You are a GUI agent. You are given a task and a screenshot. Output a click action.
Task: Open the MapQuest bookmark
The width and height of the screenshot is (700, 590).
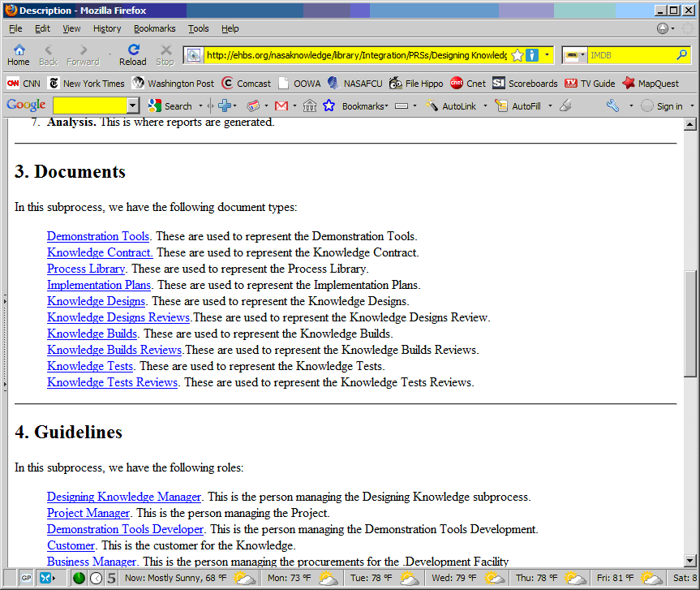651,84
